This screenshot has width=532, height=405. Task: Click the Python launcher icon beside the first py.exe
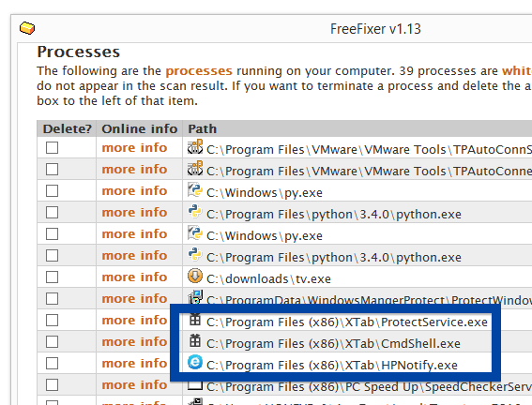click(195, 190)
